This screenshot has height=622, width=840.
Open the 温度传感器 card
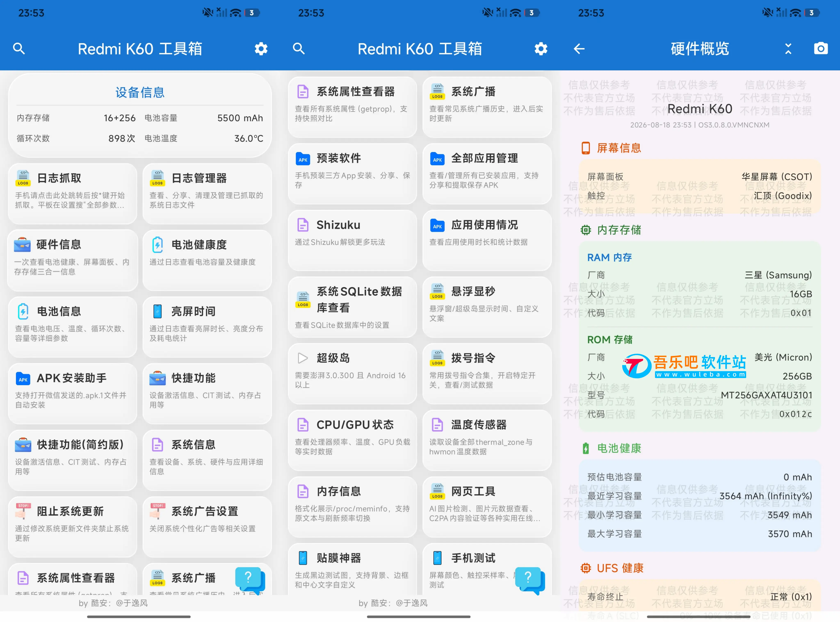point(487,440)
